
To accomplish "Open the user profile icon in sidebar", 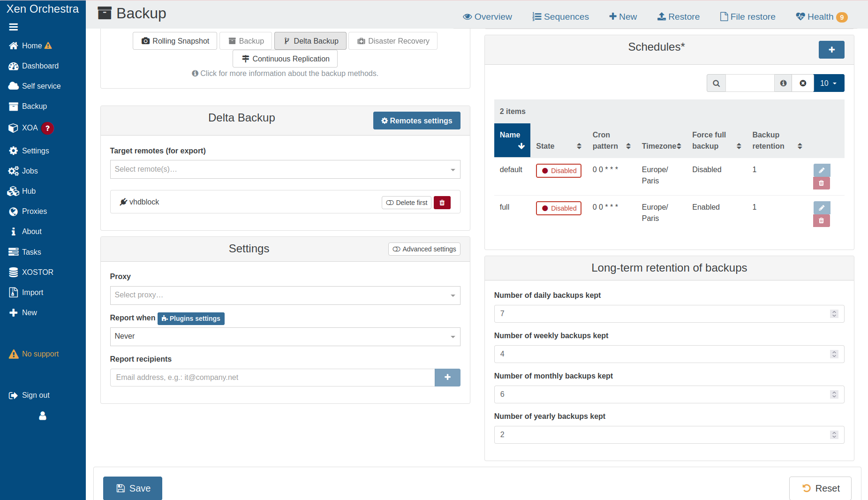I will pyautogui.click(x=43, y=416).
